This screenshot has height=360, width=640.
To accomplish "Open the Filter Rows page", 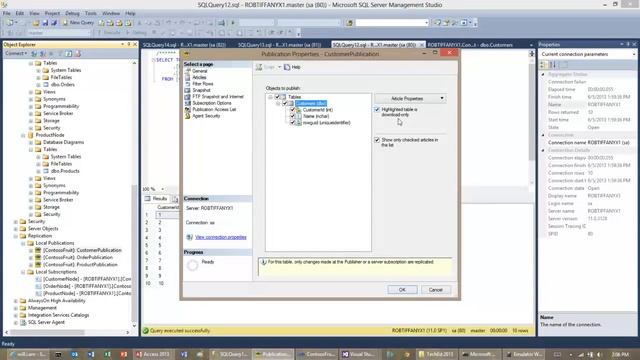I will click(x=202, y=84).
